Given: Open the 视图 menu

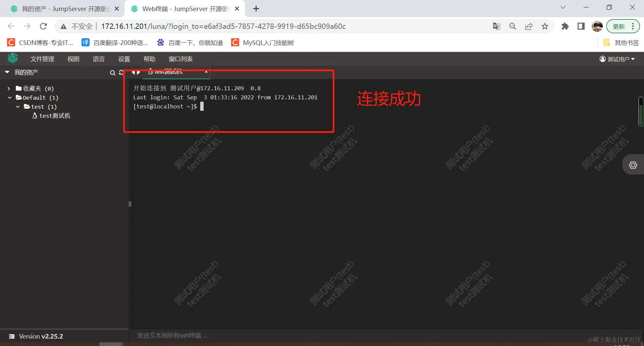Looking at the screenshot, I should [x=73, y=59].
